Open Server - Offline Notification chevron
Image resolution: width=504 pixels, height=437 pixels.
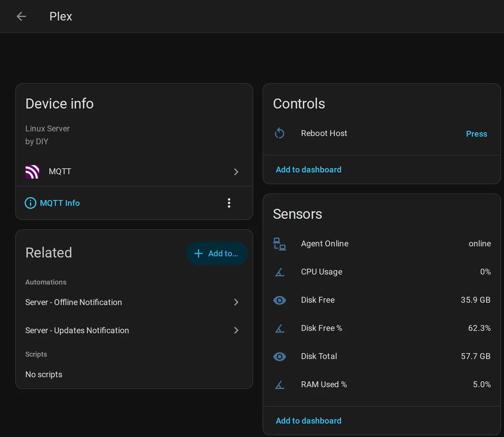[236, 302]
